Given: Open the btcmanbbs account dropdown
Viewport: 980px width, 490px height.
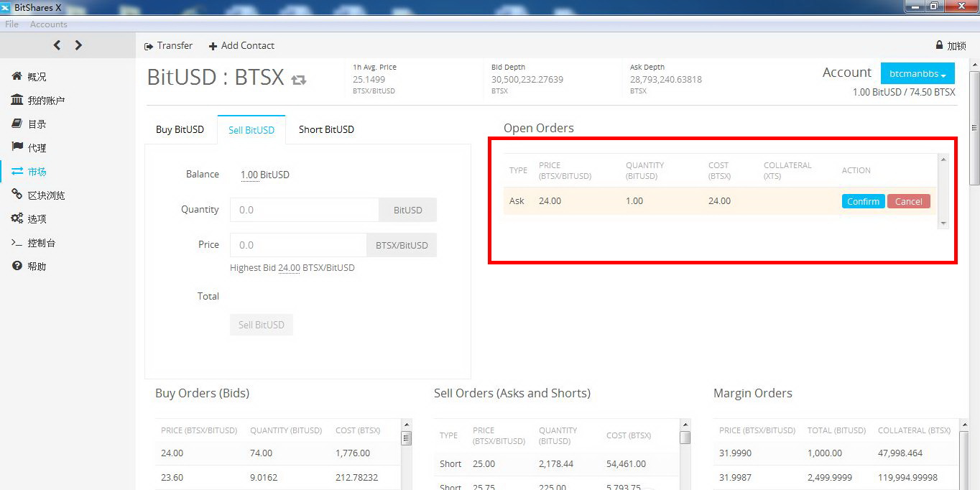Looking at the screenshot, I should click(x=917, y=73).
